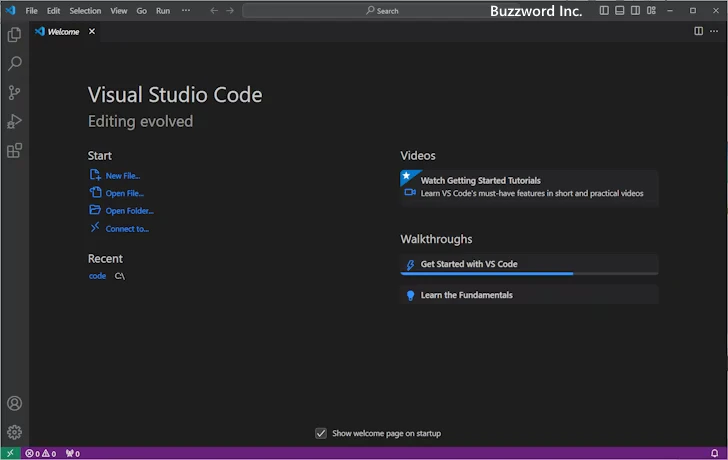Image resolution: width=728 pixels, height=460 pixels.
Task: Open Customize Layout icon
Action: click(x=651, y=10)
